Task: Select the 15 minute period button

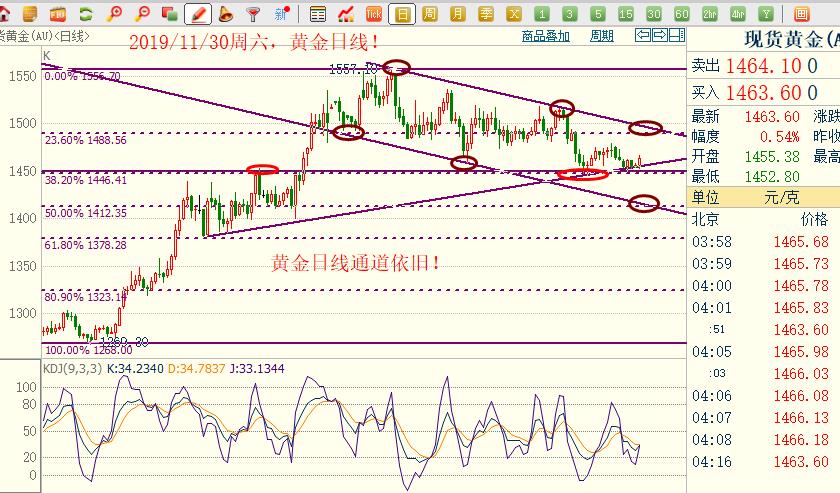Action: point(626,14)
